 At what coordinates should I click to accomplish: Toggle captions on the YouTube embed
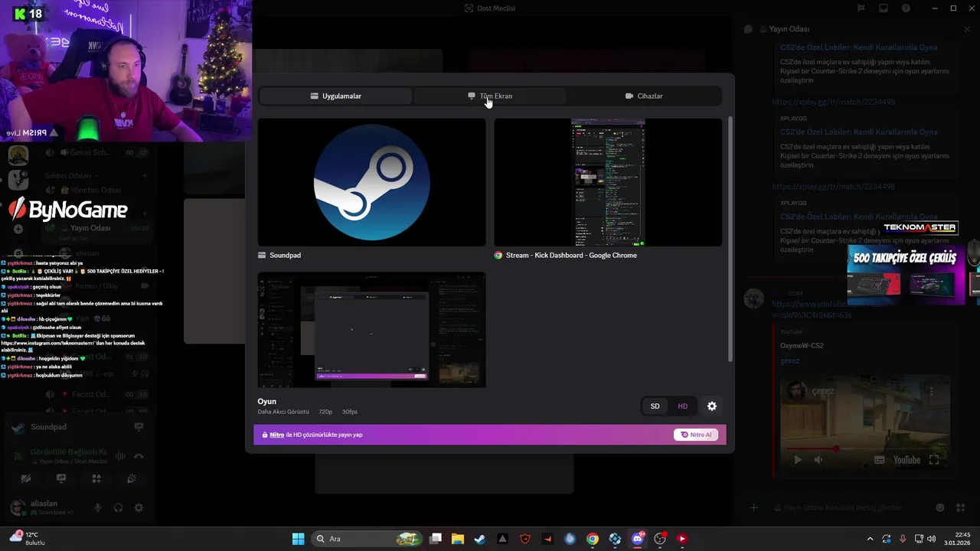pyautogui.click(x=879, y=460)
